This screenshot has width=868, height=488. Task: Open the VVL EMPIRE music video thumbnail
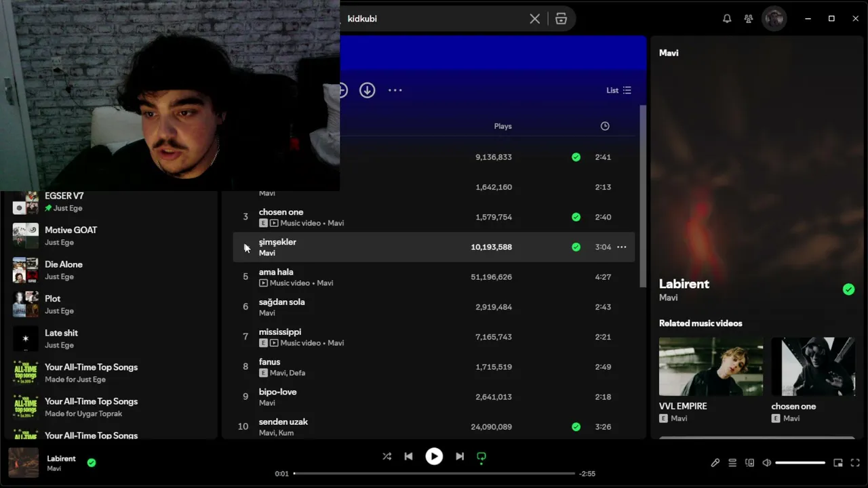[711, 367]
